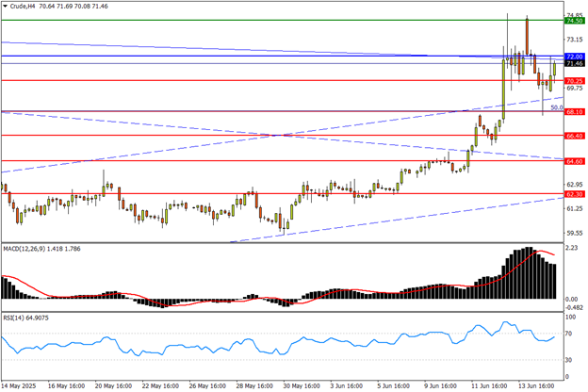Click the 69.75 price axis value
The image size is (588, 392).
(575, 89)
